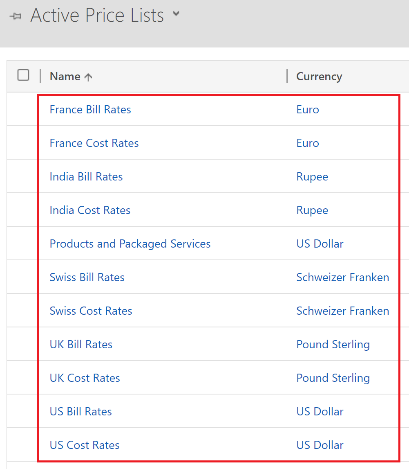Open Pound Sterling for UK Bill Rates

333,344
